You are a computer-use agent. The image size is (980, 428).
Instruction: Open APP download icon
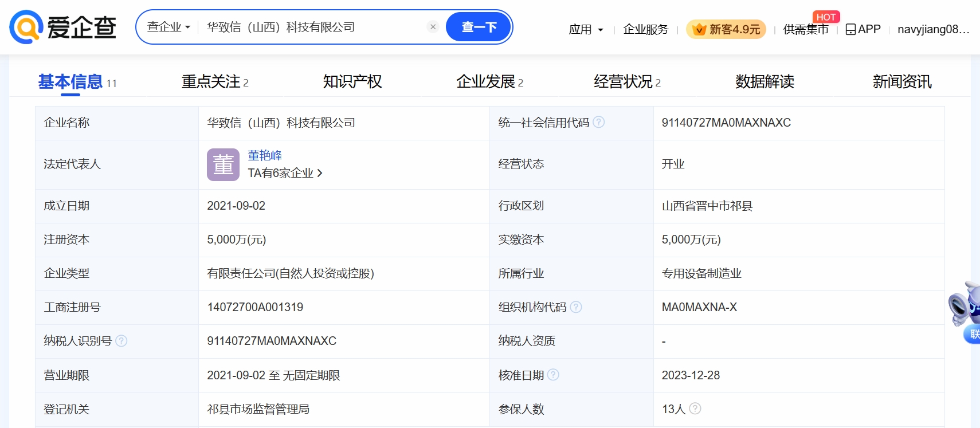click(850, 29)
